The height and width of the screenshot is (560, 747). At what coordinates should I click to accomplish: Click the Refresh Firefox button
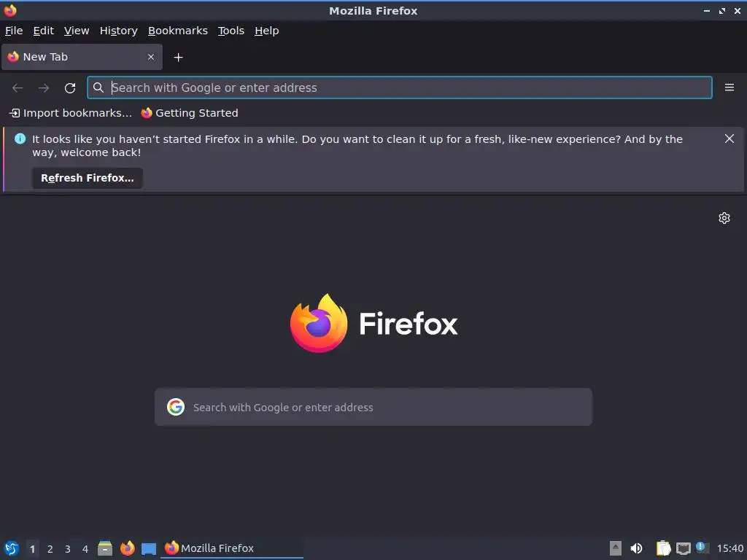88,178
